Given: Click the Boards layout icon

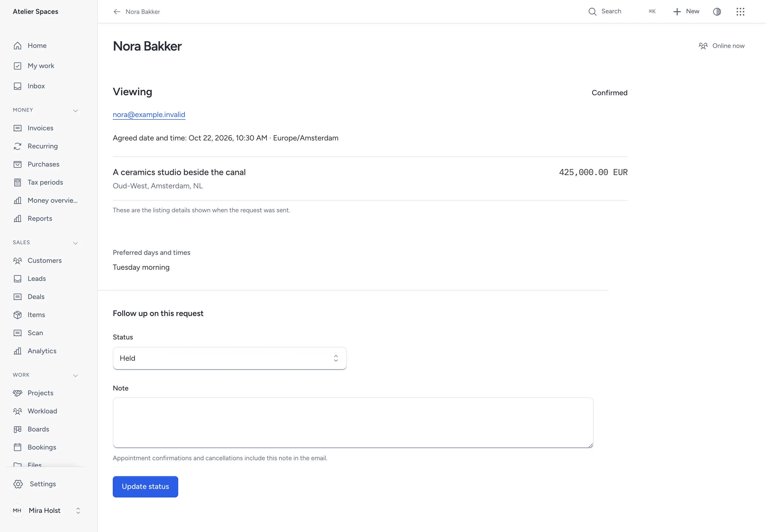Looking at the screenshot, I should tap(18, 429).
